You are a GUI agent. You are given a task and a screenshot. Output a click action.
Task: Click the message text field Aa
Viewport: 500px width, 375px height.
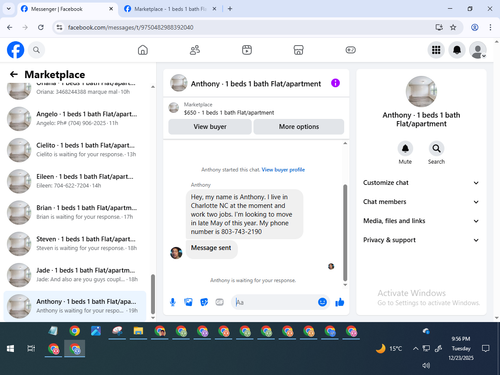click(x=275, y=302)
